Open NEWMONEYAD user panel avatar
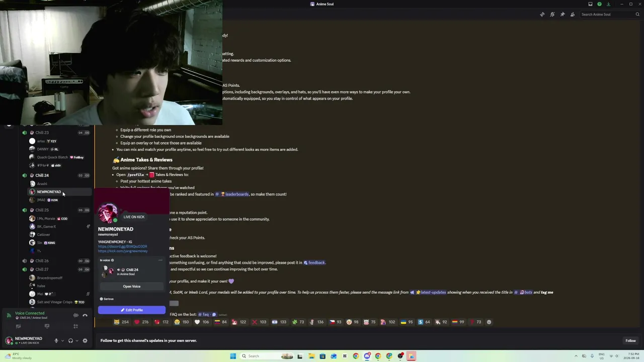644x362 pixels. coord(9,340)
